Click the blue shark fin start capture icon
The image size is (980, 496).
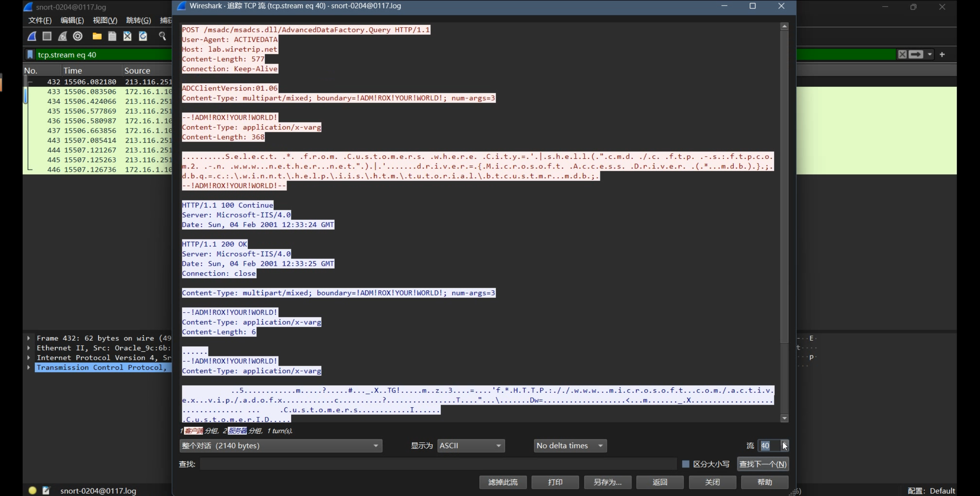click(x=32, y=36)
